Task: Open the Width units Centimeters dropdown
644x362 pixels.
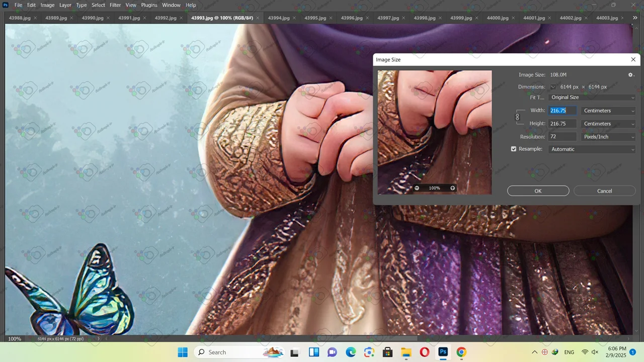Action: coord(608,111)
